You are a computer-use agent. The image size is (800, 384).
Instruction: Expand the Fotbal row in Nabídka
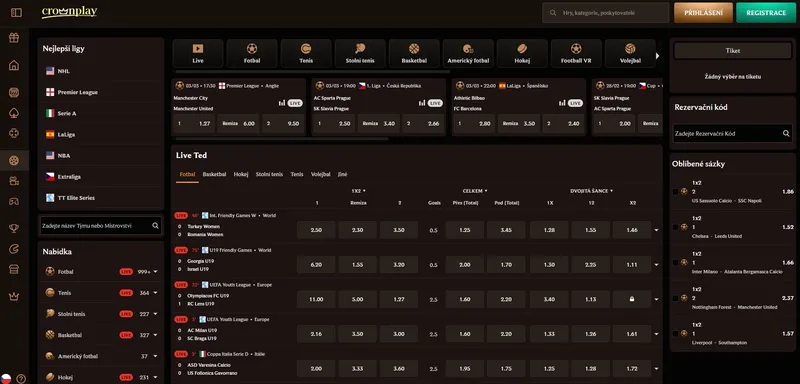(x=155, y=272)
